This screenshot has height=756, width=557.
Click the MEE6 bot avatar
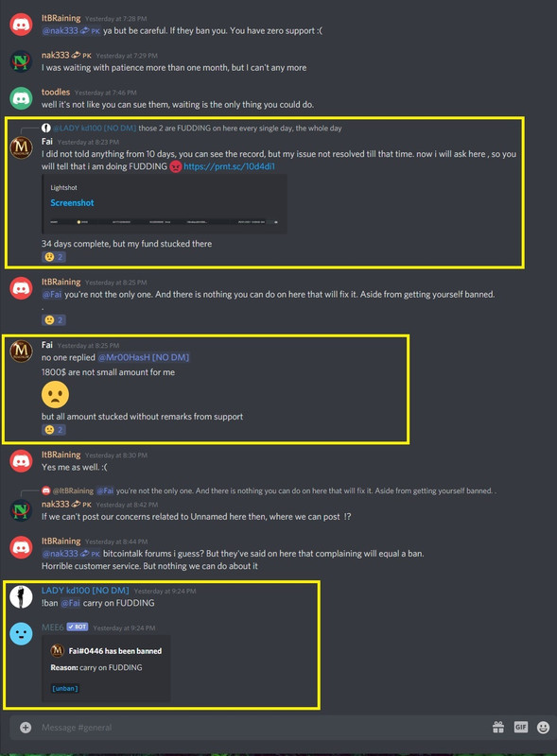click(21, 633)
